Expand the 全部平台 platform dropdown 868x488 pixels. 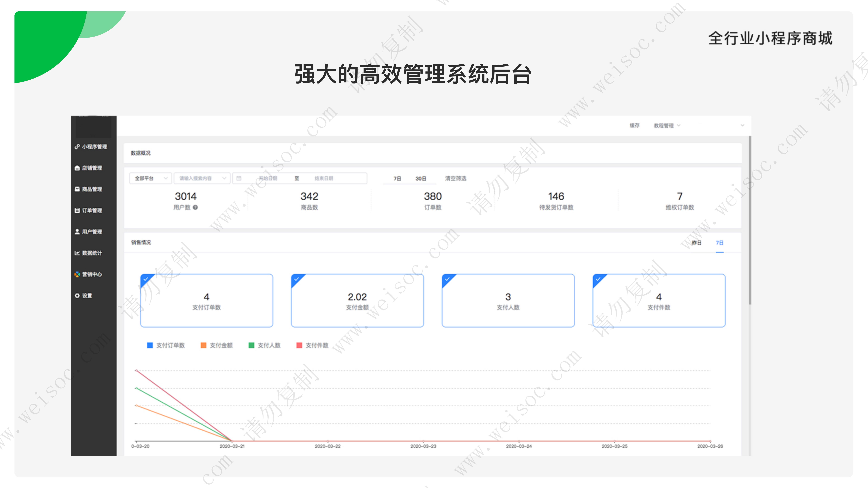coord(151,178)
